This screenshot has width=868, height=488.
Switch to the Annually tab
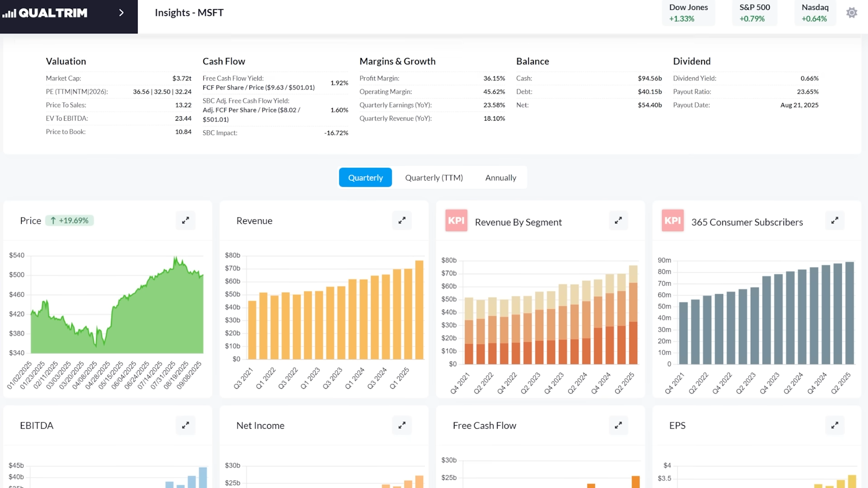(x=500, y=177)
